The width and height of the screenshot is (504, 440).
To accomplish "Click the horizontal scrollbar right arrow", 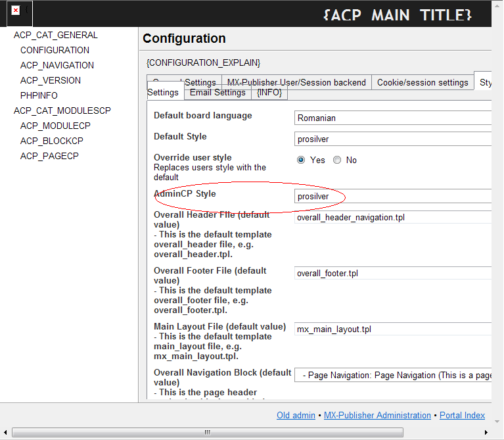I will pyautogui.click(x=486, y=432).
